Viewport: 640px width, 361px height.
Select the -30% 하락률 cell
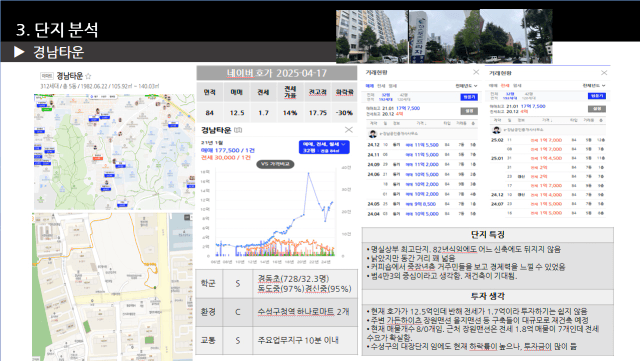pyautogui.click(x=344, y=113)
